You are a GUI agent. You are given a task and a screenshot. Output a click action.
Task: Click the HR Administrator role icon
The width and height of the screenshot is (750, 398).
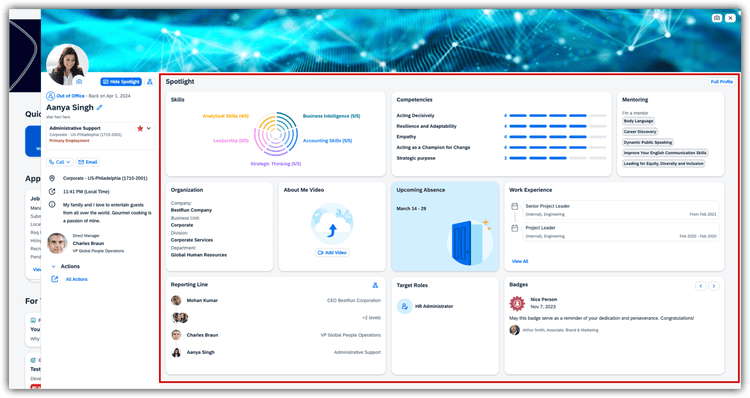405,306
